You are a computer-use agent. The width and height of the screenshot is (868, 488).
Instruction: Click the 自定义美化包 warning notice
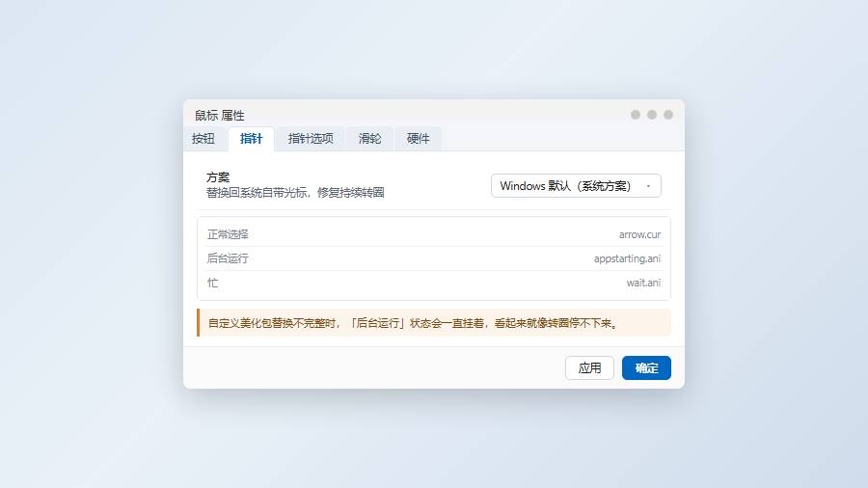[433, 322]
